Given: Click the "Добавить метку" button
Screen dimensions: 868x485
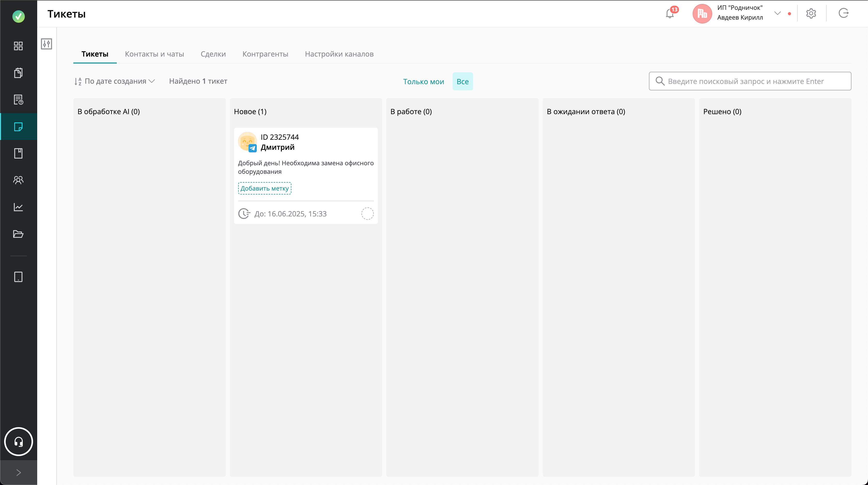Looking at the screenshot, I should 265,188.
